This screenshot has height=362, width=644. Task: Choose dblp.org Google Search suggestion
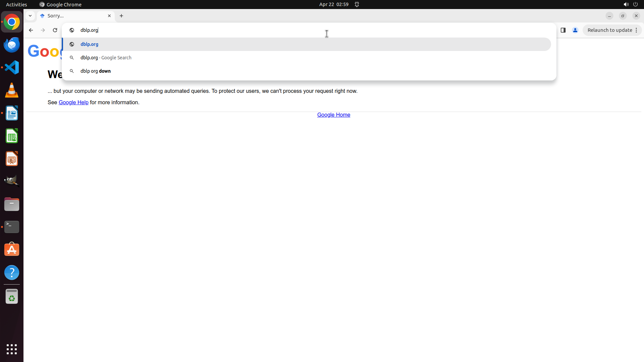(106, 58)
